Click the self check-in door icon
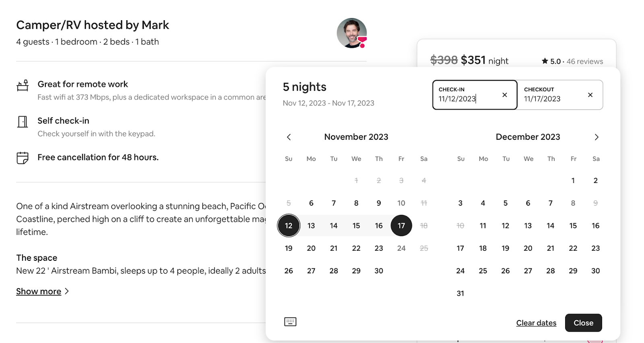Screen dimensions: 644x343 click(23, 121)
